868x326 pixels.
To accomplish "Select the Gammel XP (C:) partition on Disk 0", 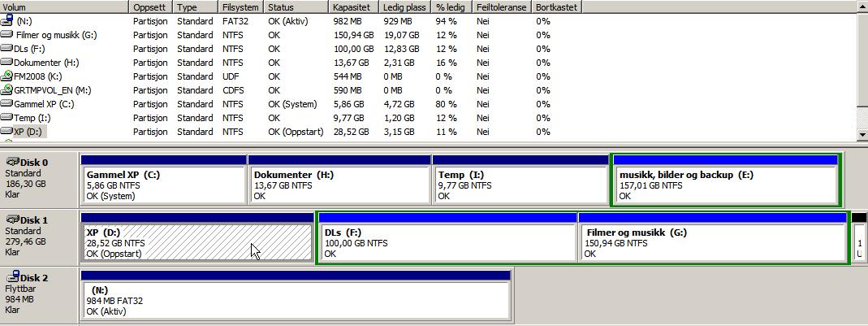I will point(163,180).
